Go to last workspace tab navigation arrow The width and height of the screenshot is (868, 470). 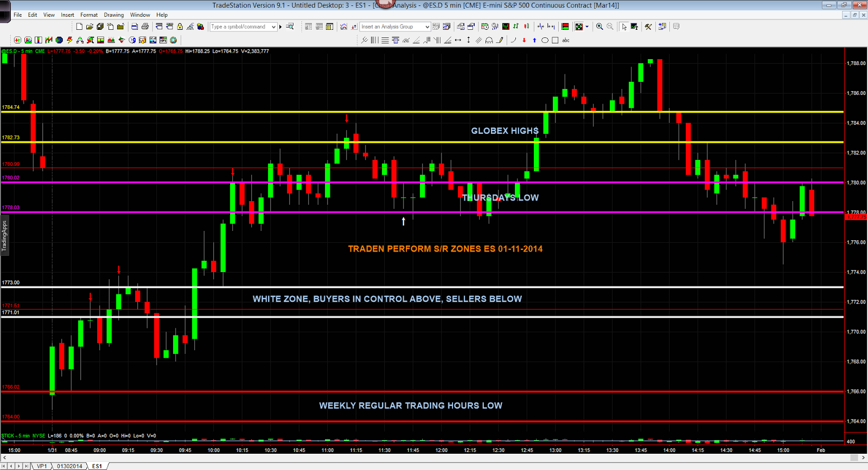[x=26, y=466]
